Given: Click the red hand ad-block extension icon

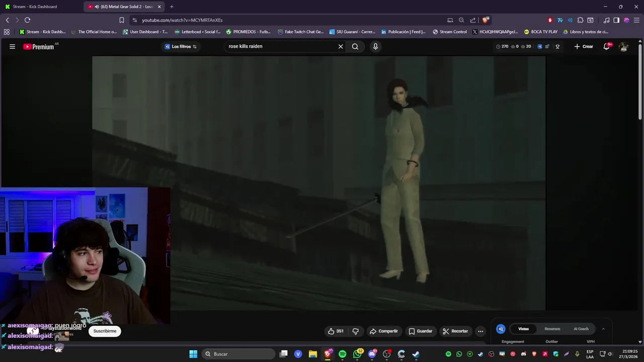Looking at the screenshot, I should coord(550,20).
